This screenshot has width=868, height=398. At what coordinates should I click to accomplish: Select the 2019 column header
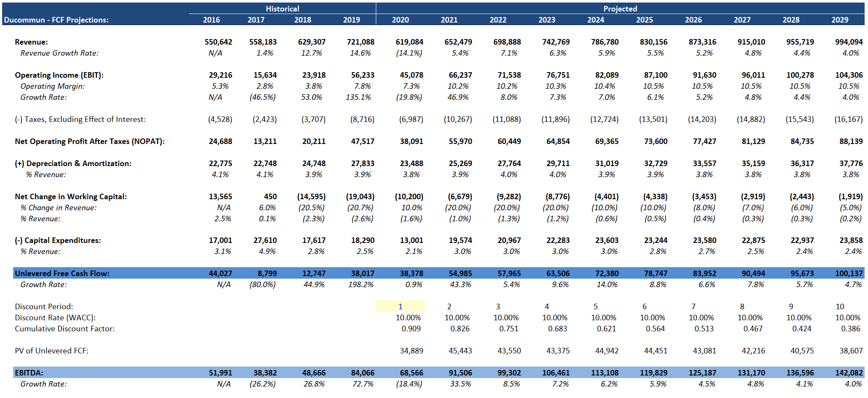(x=352, y=20)
